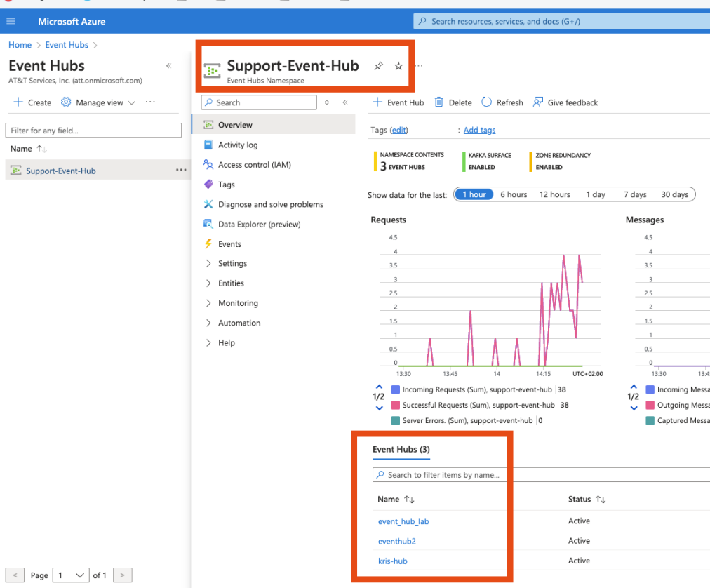The width and height of the screenshot is (710, 588).
Task: Click the Successful Requests pink legend swatch
Action: coord(396,405)
